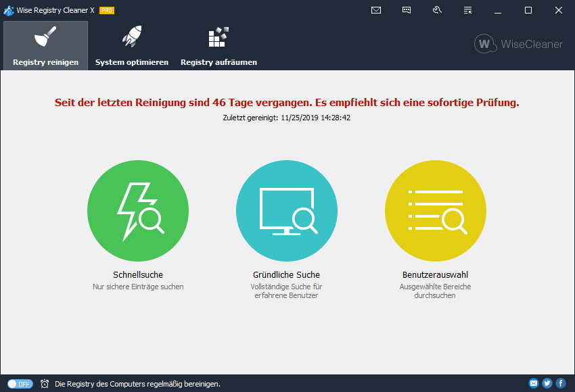Click the Benutzerauswahl label
This screenshot has width=575, height=392.
point(435,275)
